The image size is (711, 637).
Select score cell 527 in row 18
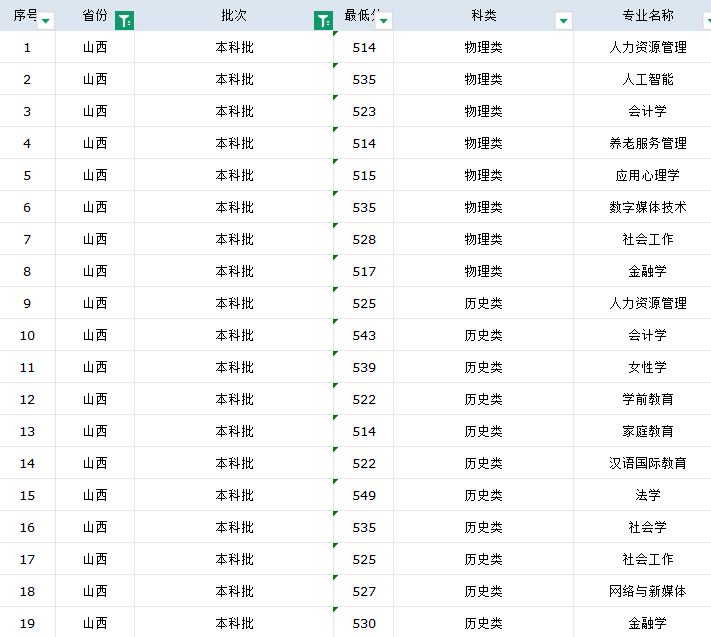pyautogui.click(x=364, y=591)
